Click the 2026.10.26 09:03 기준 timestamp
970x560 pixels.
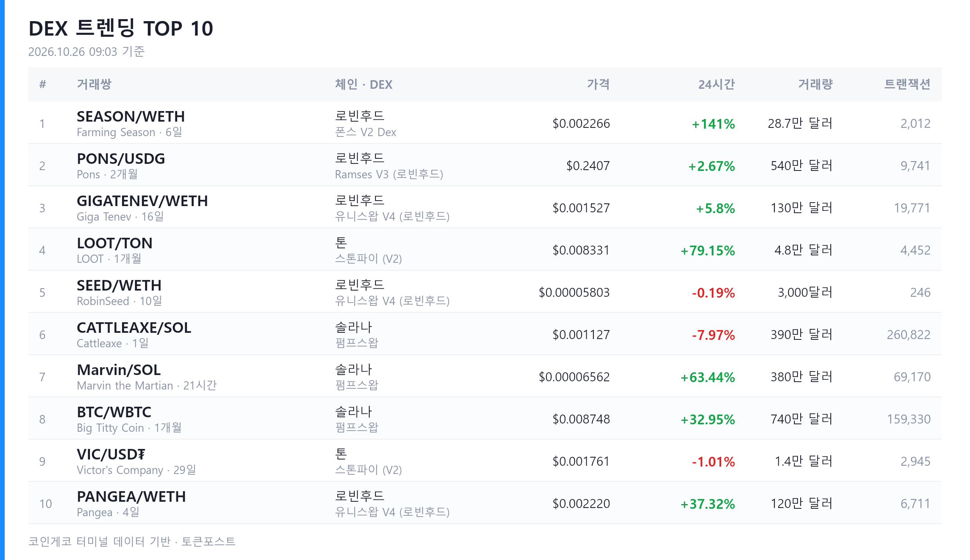click(x=86, y=52)
